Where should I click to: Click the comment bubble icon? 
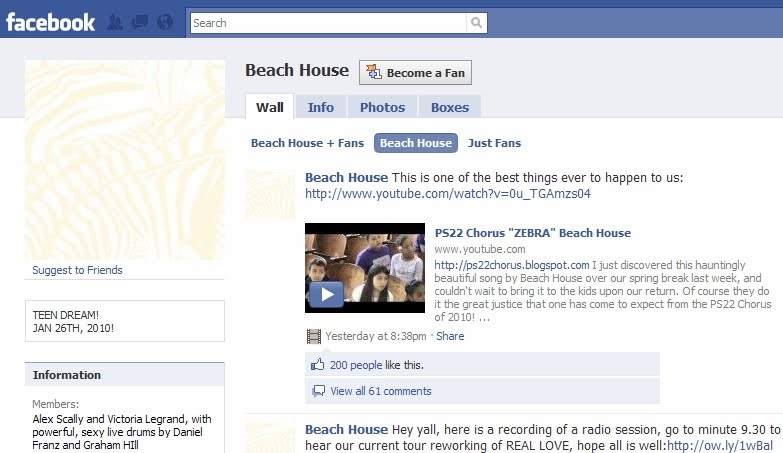tap(318, 391)
